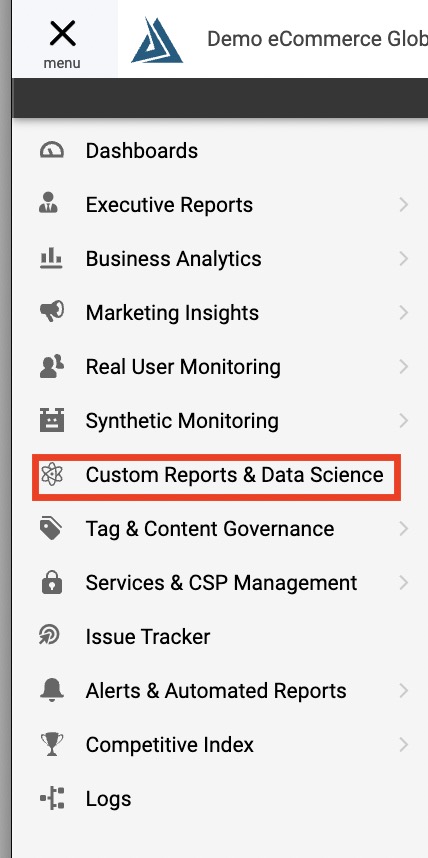
Task: Expand the Real User Monitoring submenu arrow
Action: coord(404,367)
